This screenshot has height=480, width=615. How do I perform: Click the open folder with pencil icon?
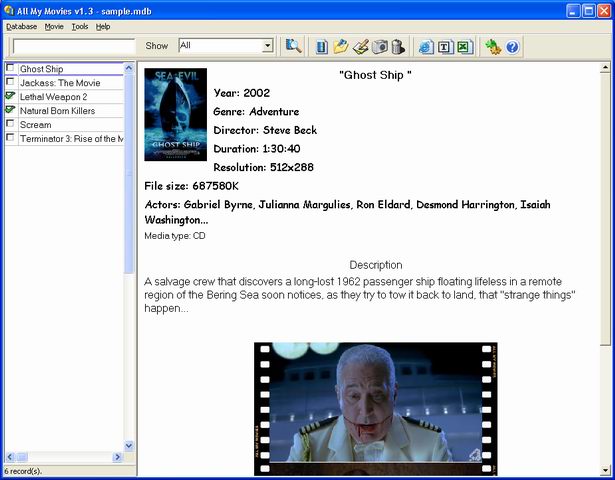click(341, 47)
